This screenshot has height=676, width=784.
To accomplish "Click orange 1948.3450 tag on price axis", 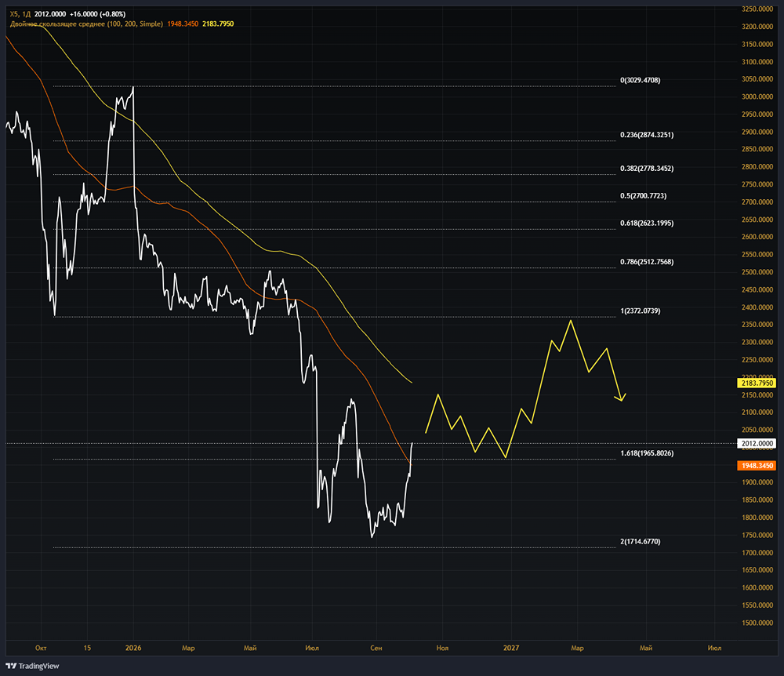I will coord(757,466).
